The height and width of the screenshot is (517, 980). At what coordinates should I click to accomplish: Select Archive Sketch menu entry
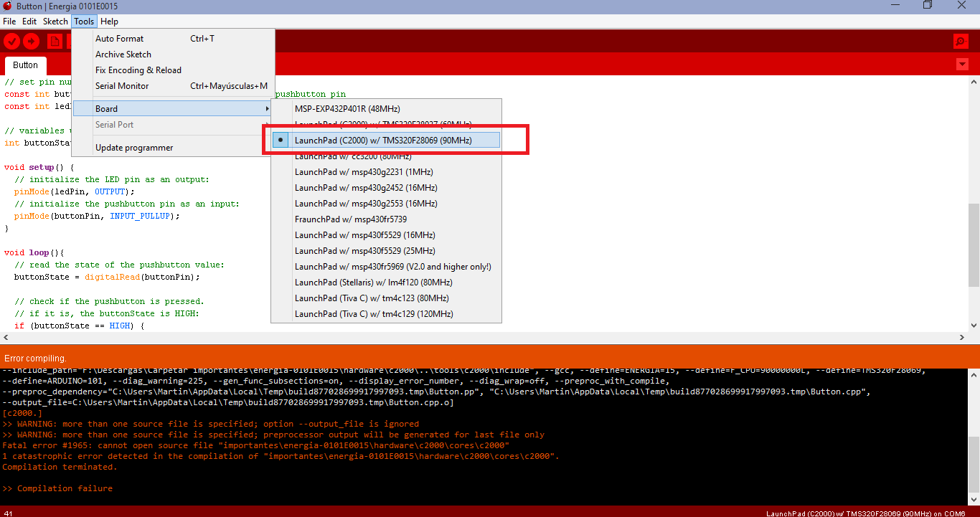(173, 54)
